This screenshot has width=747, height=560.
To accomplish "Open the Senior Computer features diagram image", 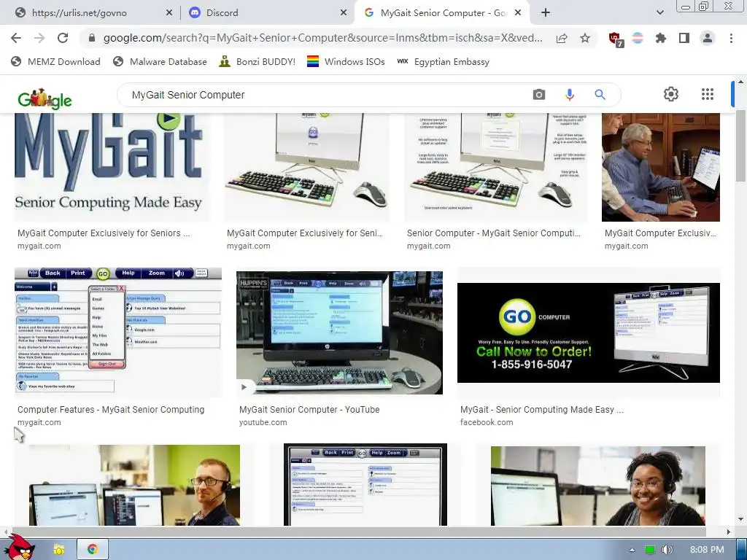I will point(495,167).
